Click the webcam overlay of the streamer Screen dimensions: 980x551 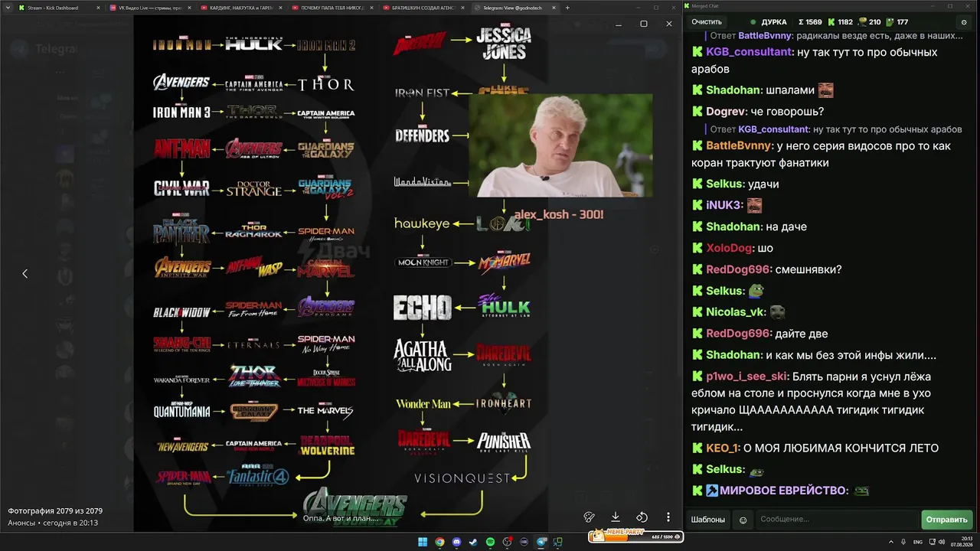tap(560, 145)
